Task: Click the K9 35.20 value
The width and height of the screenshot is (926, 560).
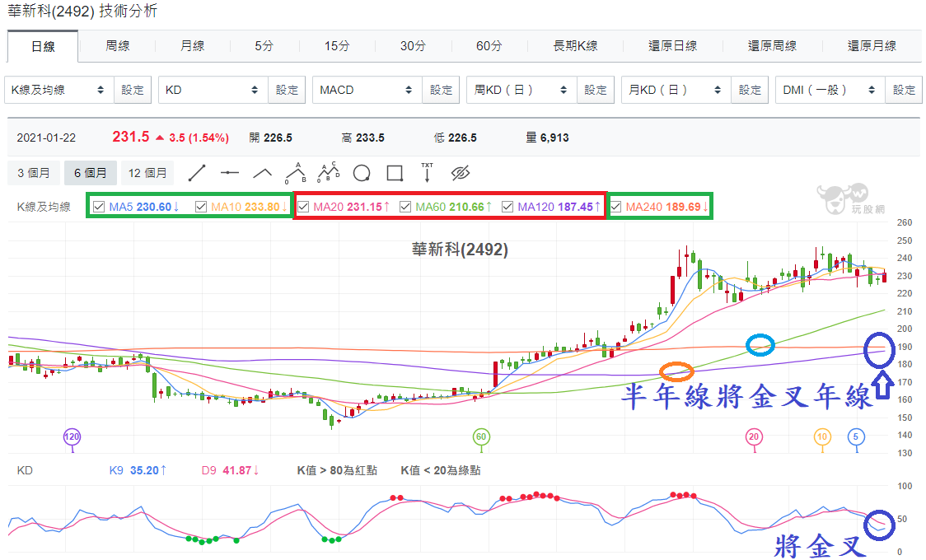Action: point(138,470)
